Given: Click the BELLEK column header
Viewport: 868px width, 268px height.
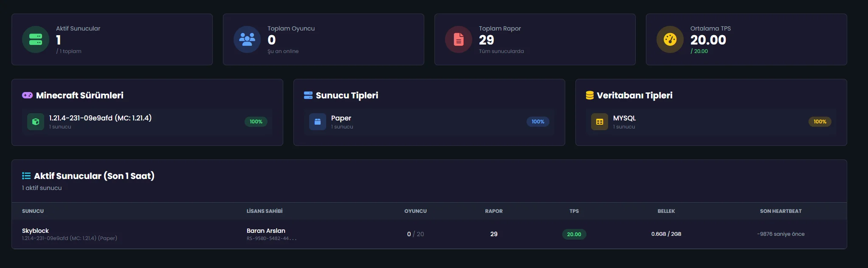Looking at the screenshot, I should point(666,211).
